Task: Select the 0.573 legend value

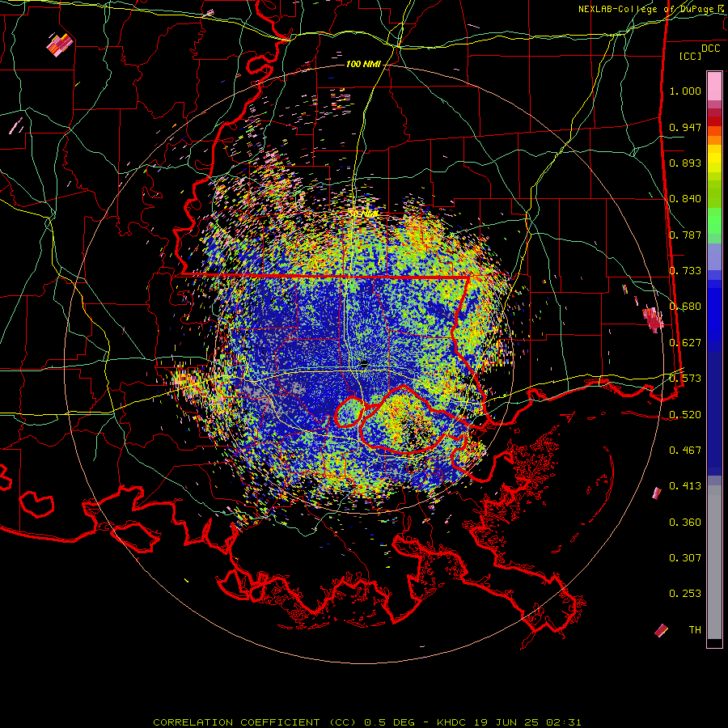Action: click(685, 378)
